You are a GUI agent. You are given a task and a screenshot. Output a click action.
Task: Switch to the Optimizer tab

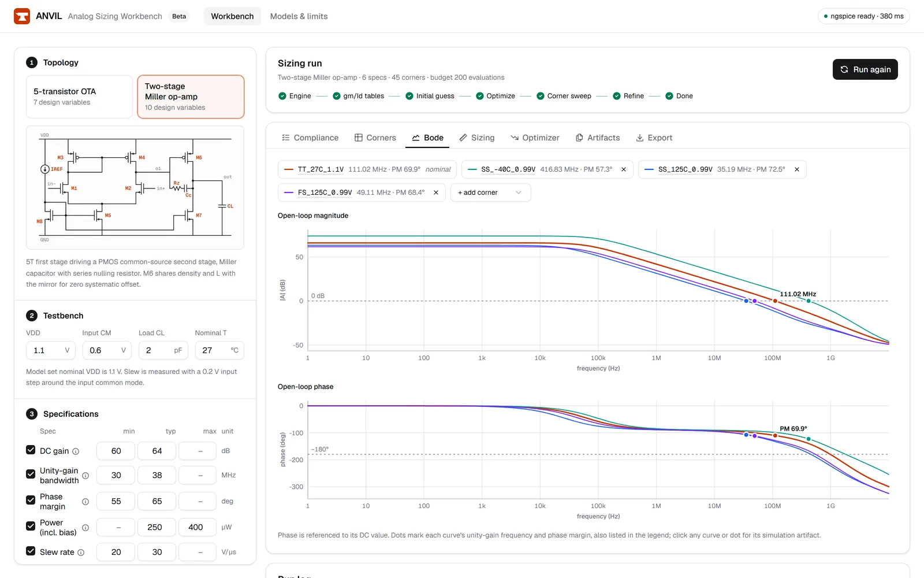pos(535,138)
